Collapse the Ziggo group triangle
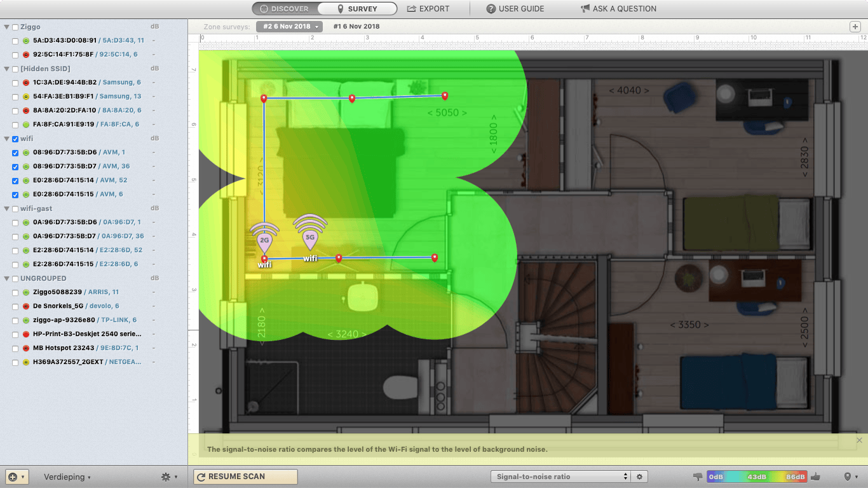The image size is (868, 488). (7, 27)
